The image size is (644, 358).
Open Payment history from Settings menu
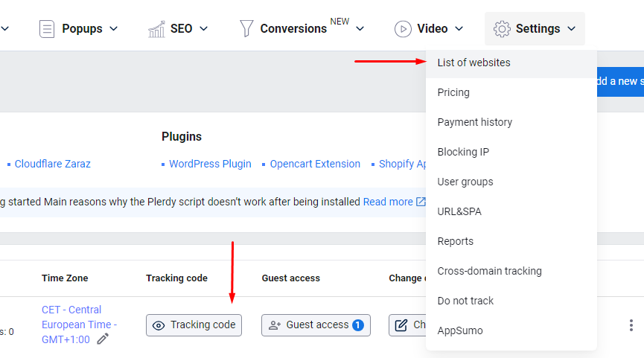(x=474, y=122)
